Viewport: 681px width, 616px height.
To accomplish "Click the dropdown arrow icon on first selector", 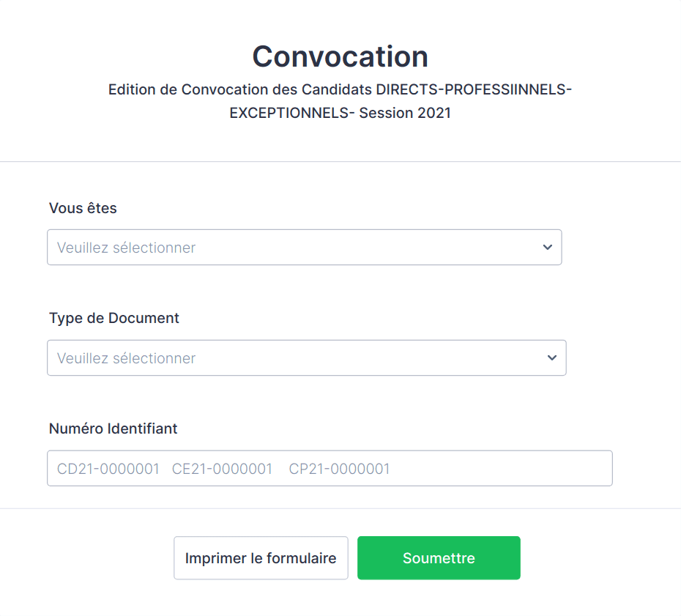I will (x=547, y=247).
